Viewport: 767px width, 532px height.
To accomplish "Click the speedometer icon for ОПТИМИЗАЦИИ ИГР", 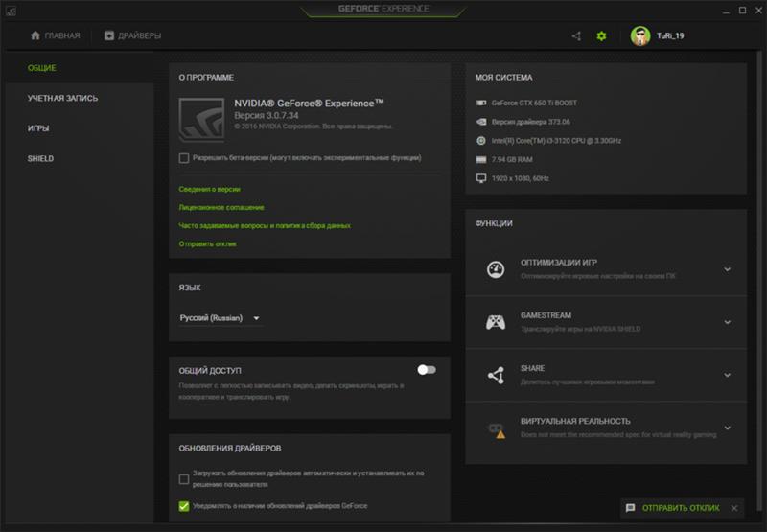I will pyautogui.click(x=496, y=269).
